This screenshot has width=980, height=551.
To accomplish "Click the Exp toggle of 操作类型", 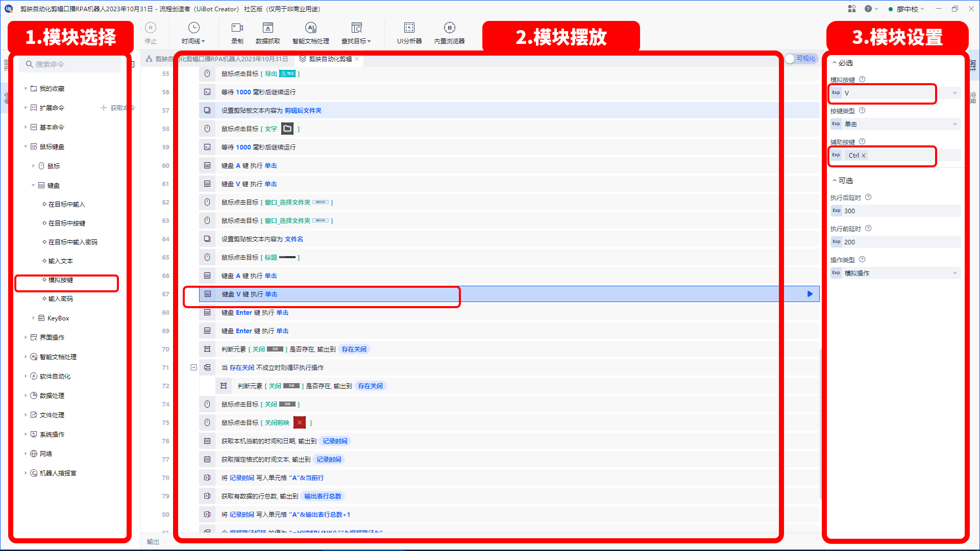I will [836, 273].
